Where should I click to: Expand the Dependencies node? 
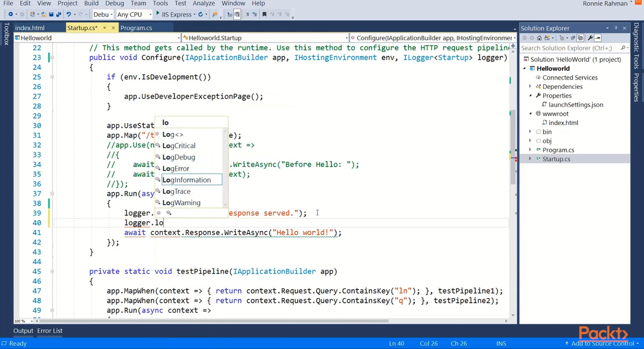(x=530, y=86)
